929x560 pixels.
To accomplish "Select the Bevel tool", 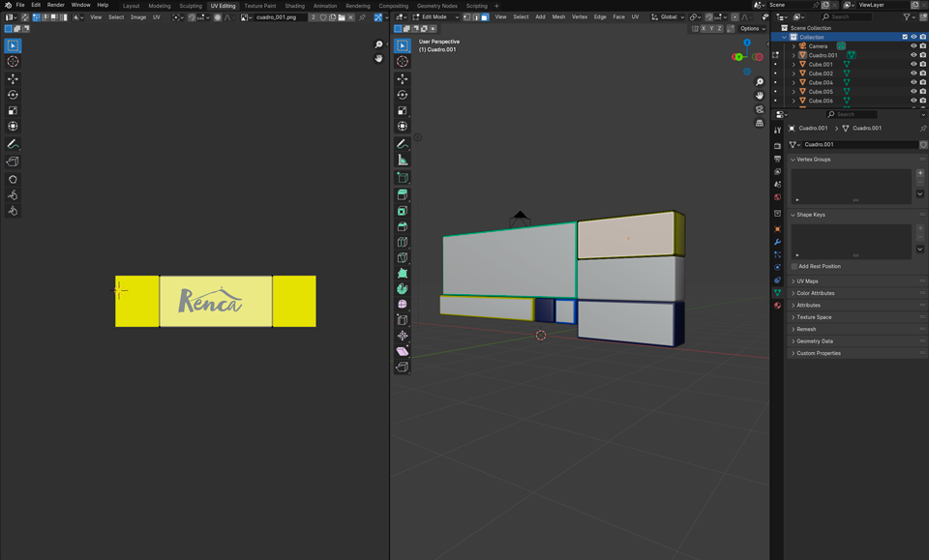I will pos(403,226).
